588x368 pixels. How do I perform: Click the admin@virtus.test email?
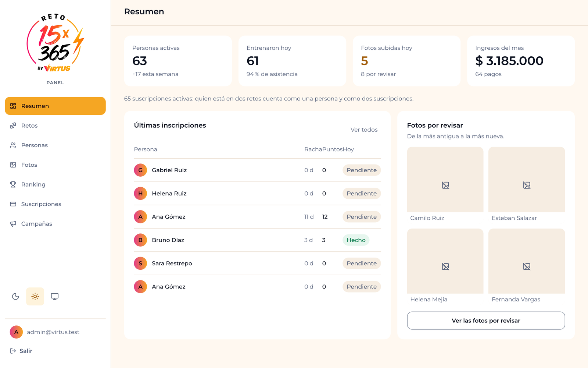click(53, 332)
